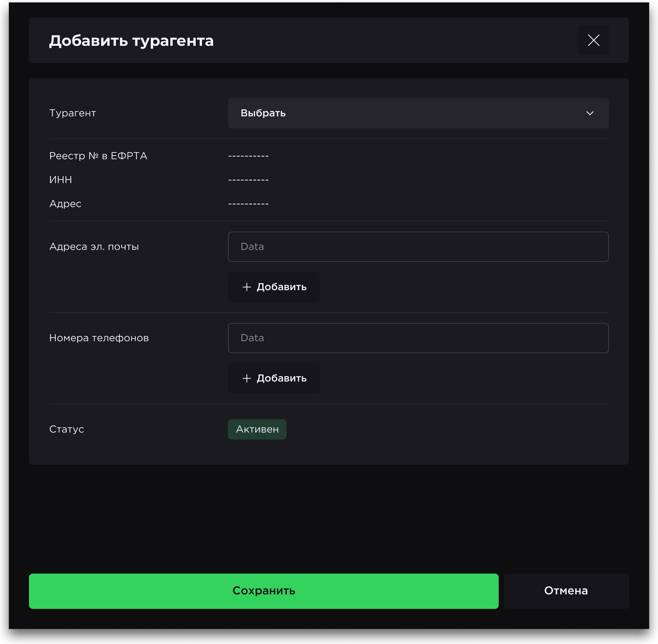Screen dimensions: 658x644
Task: Select the Добавить button under Адреса эл. почты
Action: pos(274,287)
